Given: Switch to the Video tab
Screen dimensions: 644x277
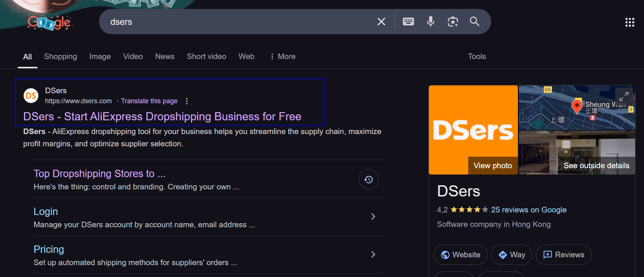Looking at the screenshot, I should coord(133,56).
